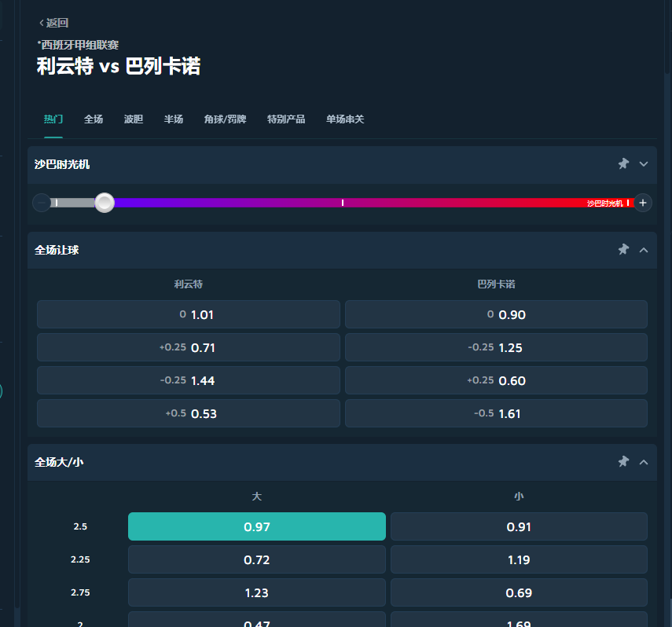This screenshot has height=627, width=672.
Task: Click the 沙巴时光机 label at slider end
Action: tap(604, 203)
